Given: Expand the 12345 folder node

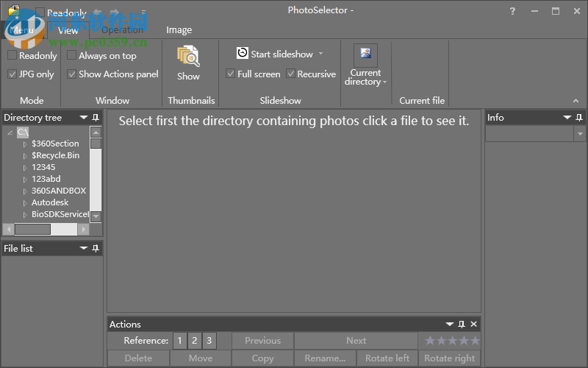Looking at the screenshot, I should (25, 168).
